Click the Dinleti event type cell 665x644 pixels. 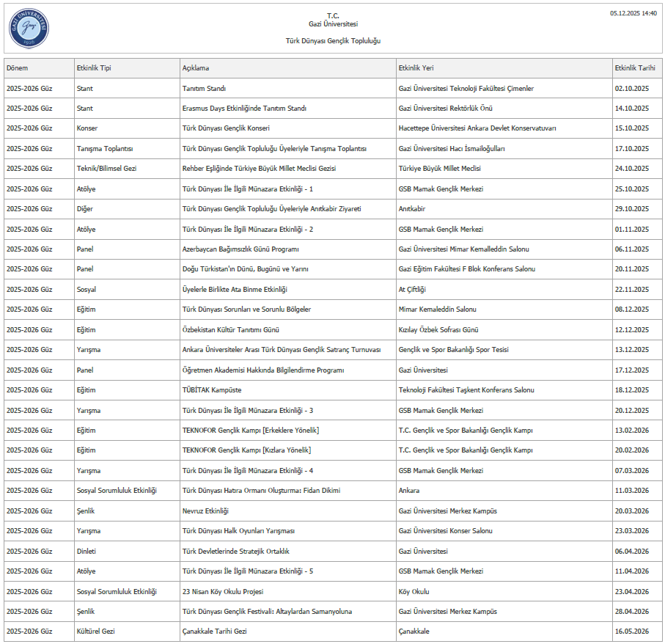[x=87, y=551]
